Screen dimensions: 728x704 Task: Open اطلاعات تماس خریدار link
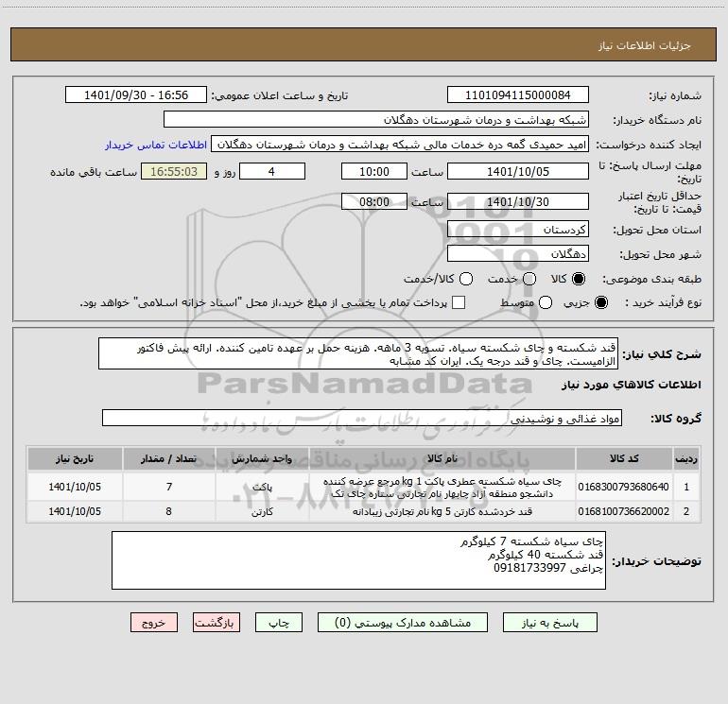[156, 145]
